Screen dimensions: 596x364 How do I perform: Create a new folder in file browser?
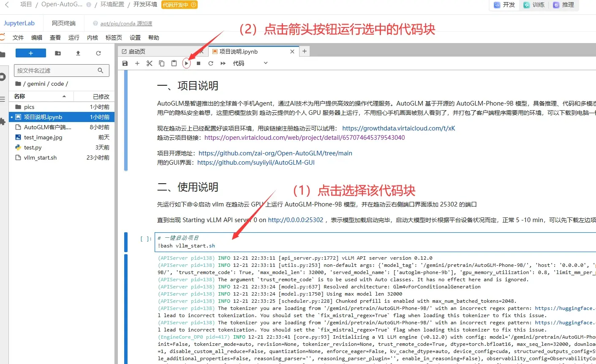[x=58, y=53]
